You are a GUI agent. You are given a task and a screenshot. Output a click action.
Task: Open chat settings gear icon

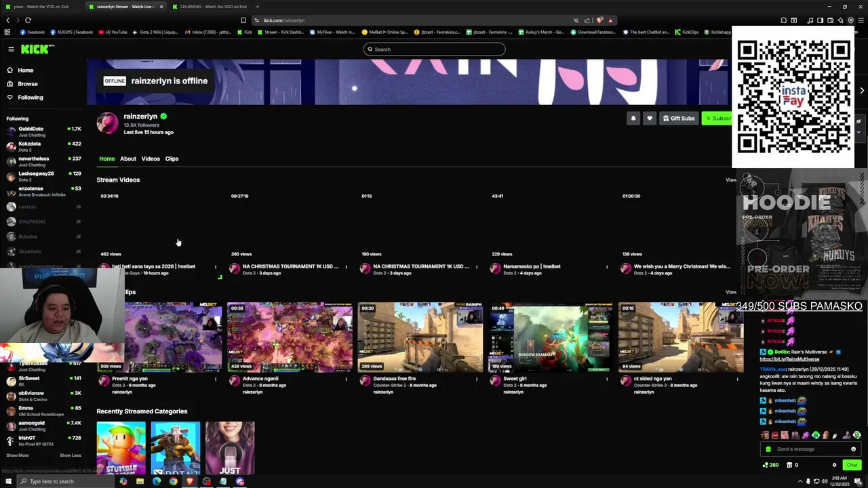coord(834,465)
